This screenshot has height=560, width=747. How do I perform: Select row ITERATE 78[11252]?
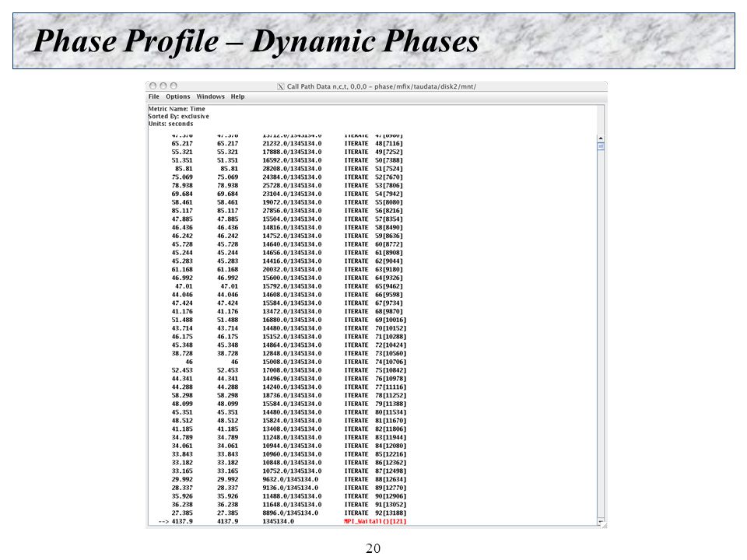pos(289,395)
